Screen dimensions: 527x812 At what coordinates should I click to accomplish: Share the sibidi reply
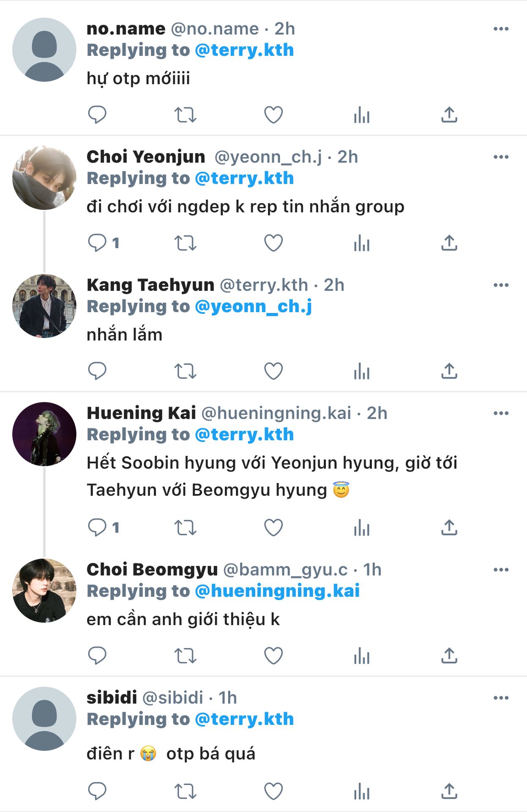449,791
